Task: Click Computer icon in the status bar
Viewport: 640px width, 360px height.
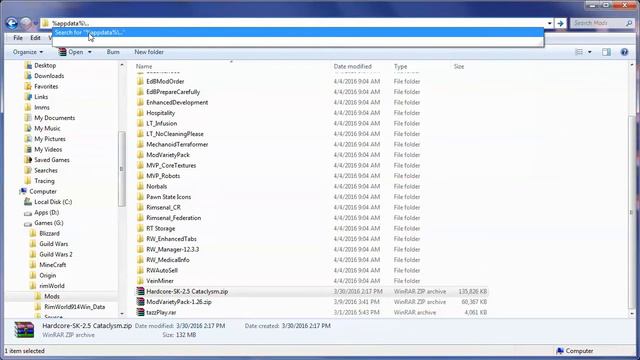Action: click(x=560, y=351)
